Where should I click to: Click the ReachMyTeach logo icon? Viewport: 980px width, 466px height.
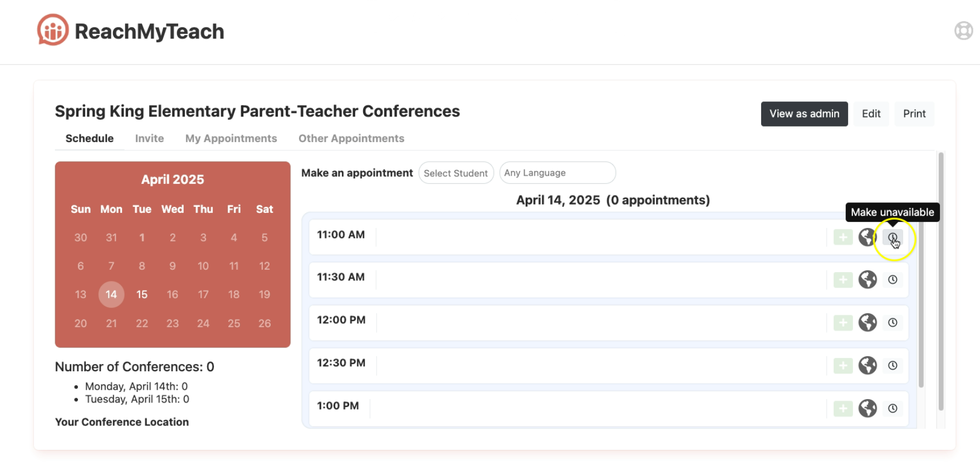53,30
